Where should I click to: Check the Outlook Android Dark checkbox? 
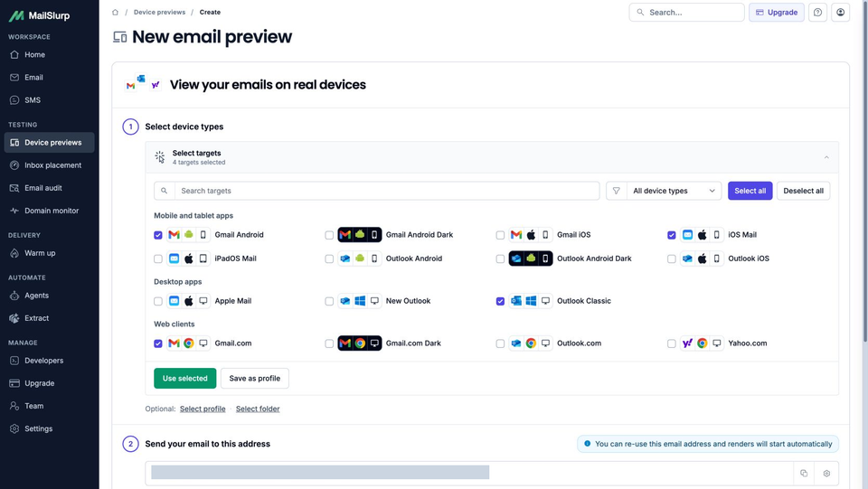click(x=500, y=259)
